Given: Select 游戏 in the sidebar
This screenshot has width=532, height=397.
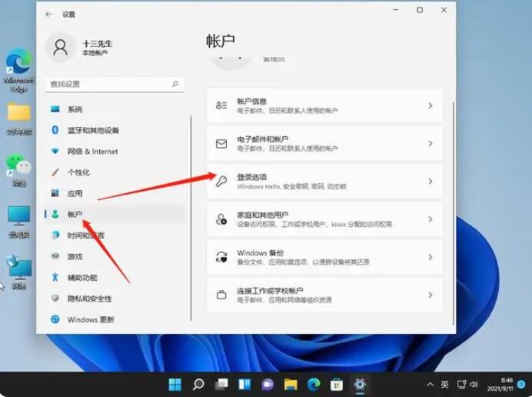Looking at the screenshot, I should click(x=115, y=256).
